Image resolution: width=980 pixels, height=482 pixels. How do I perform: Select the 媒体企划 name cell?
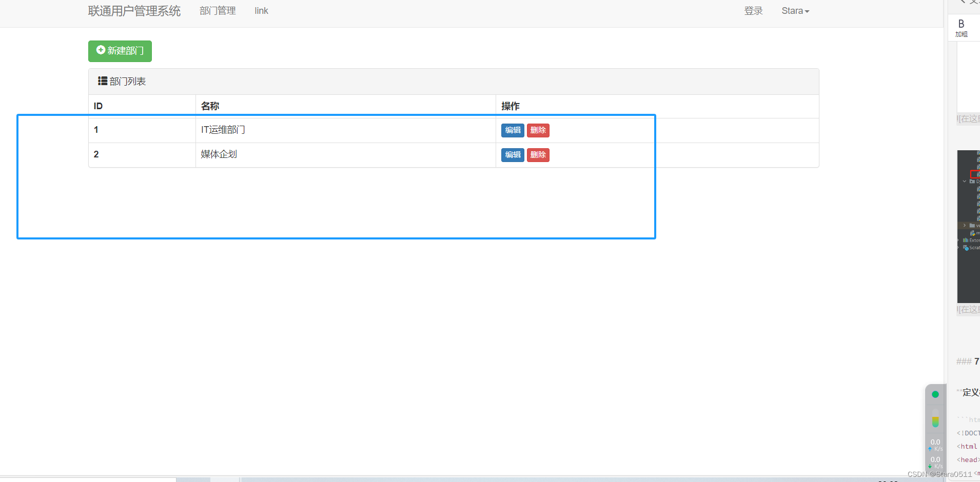(345, 155)
